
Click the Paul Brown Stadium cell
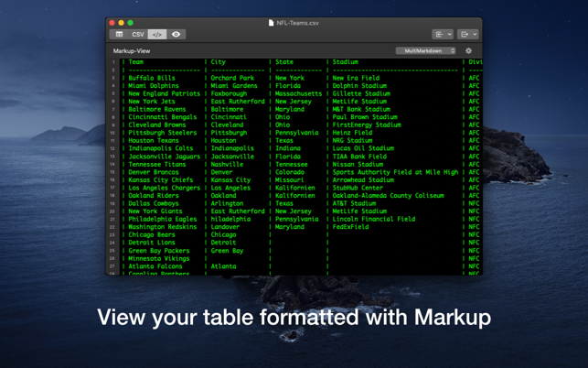pyautogui.click(x=365, y=117)
